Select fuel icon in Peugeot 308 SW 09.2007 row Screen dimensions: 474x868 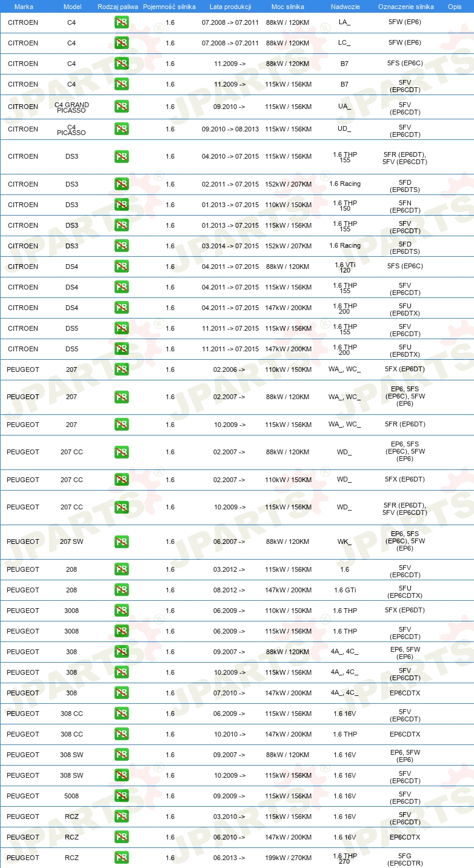[122, 755]
